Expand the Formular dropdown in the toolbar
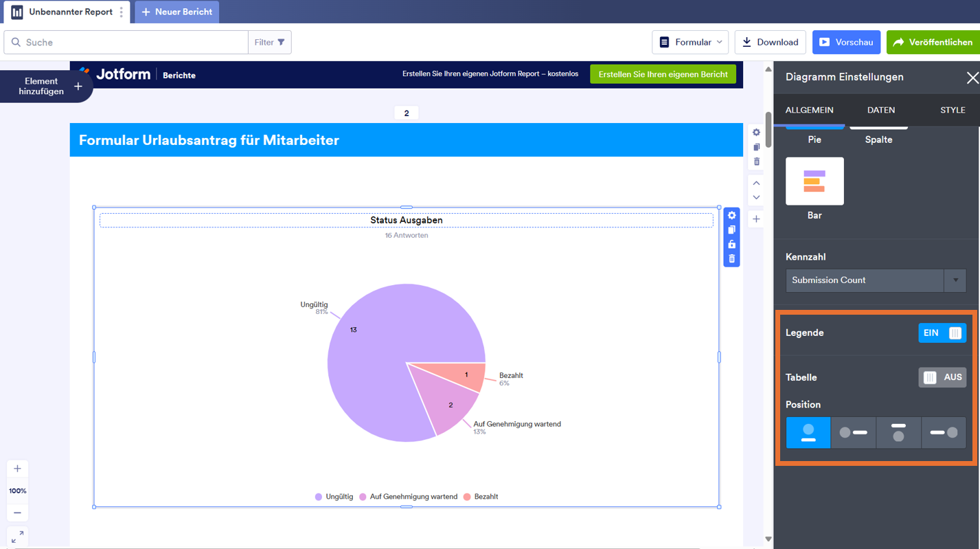Viewport: 980px width, 549px height. (x=690, y=43)
